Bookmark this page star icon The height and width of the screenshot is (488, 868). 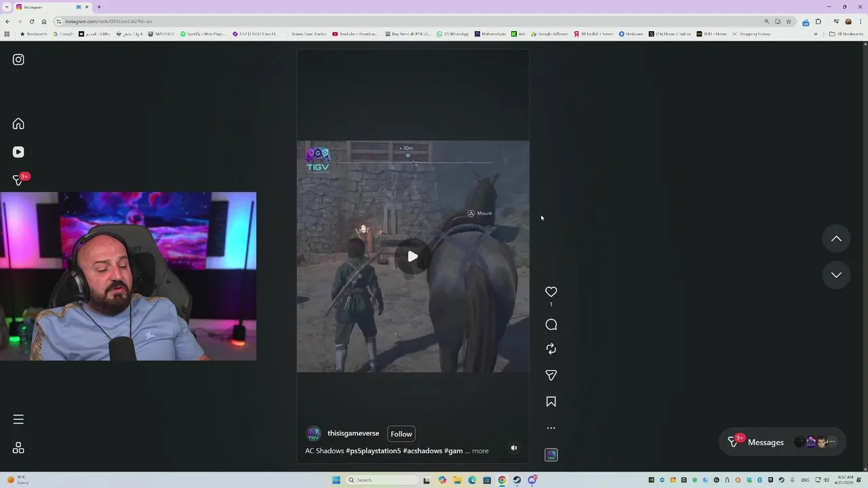pyautogui.click(x=789, y=21)
